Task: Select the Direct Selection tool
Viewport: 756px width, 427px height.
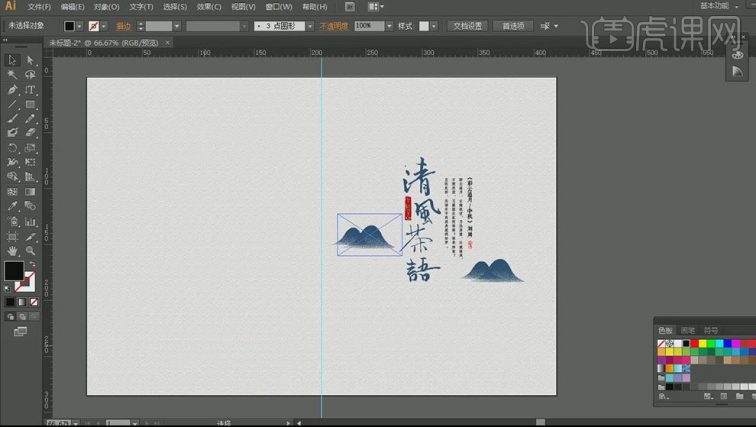Action: 30,60
